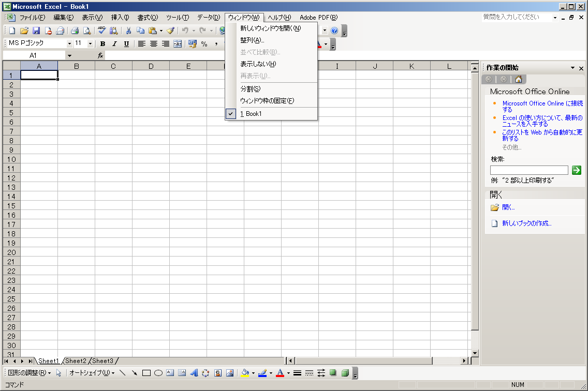Click the Cut scissors icon
This screenshot has width=588, height=391.
128,31
